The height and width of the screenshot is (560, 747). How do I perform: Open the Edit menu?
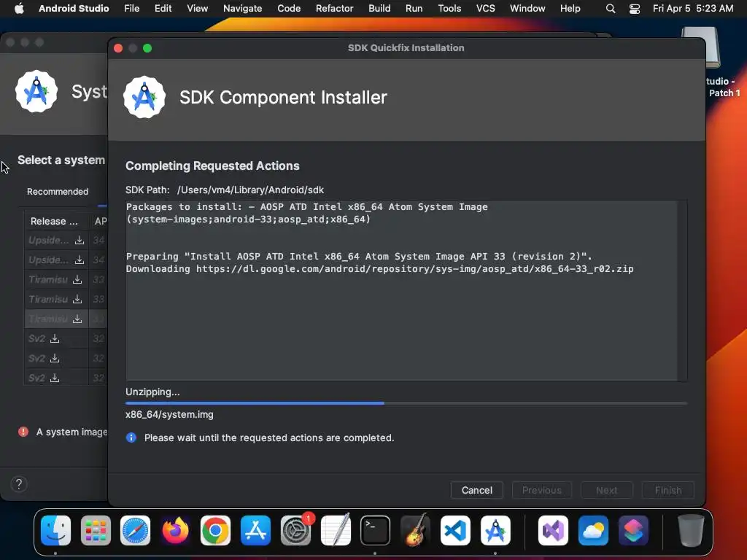(163, 9)
